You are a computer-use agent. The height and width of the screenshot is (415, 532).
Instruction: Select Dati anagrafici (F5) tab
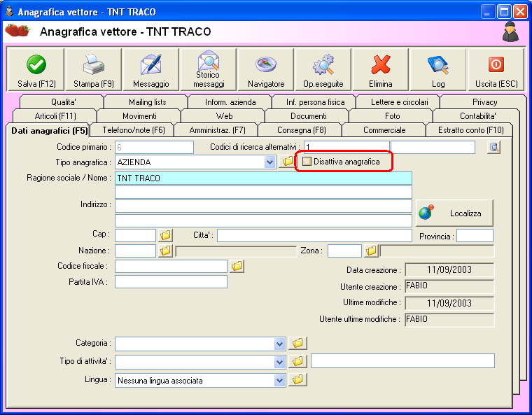49,131
